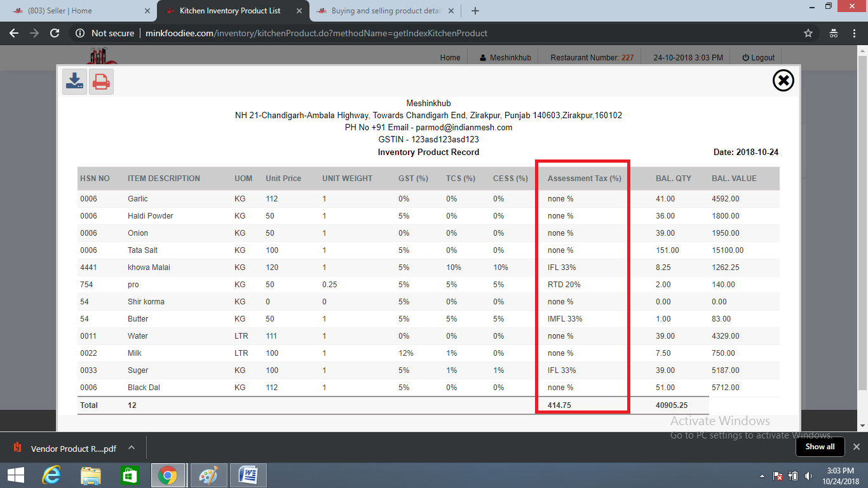Close the downloads bar
This screenshot has height=488, width=868.
point(856,447)
